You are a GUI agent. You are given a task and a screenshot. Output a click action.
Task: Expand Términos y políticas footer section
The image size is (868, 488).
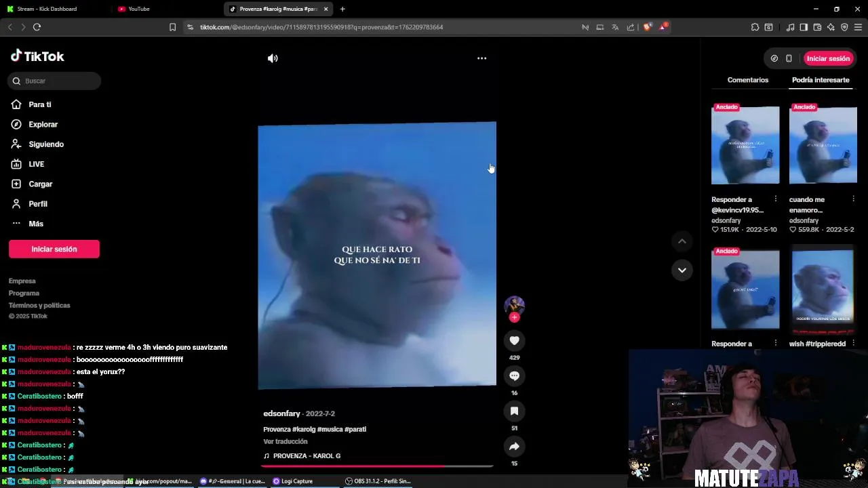point(39,305)
